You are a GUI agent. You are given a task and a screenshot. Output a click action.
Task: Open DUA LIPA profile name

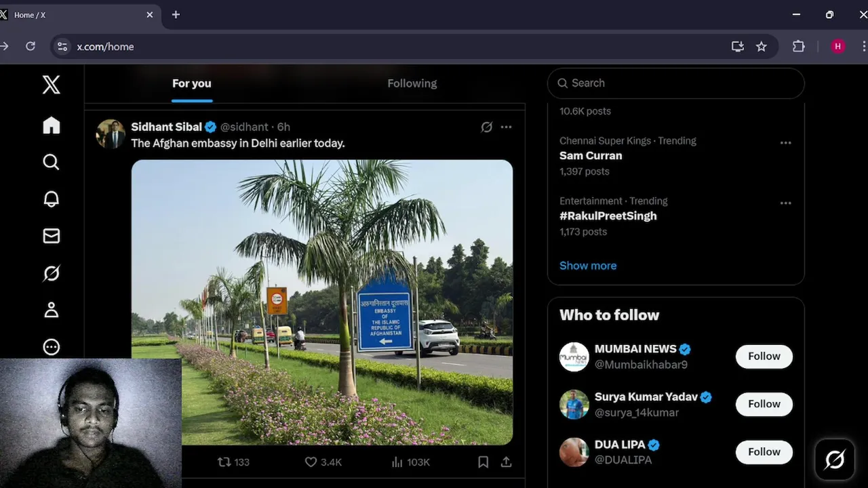(620, 445)
